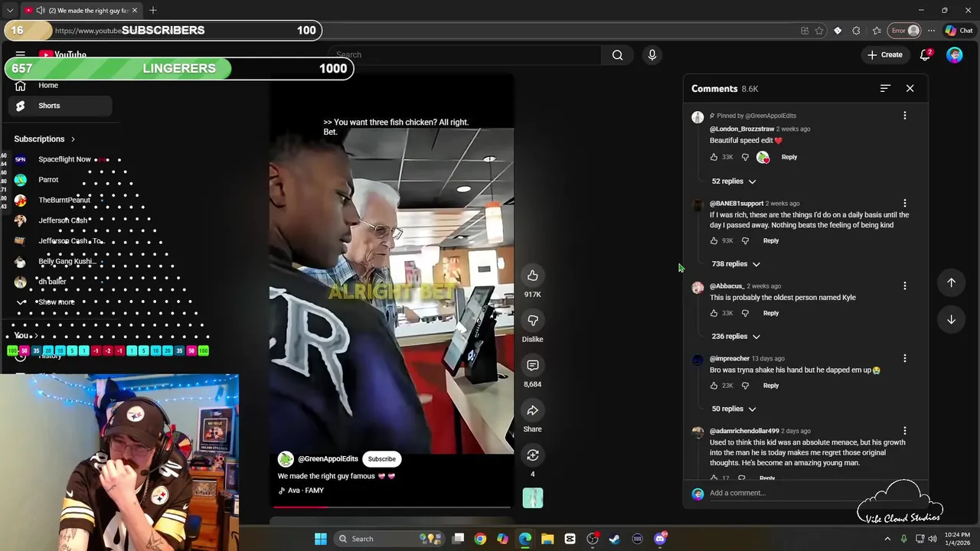Expand 50 replies under @impreacher comment
The image size is (980, 551).
click(x=733, y=409)
